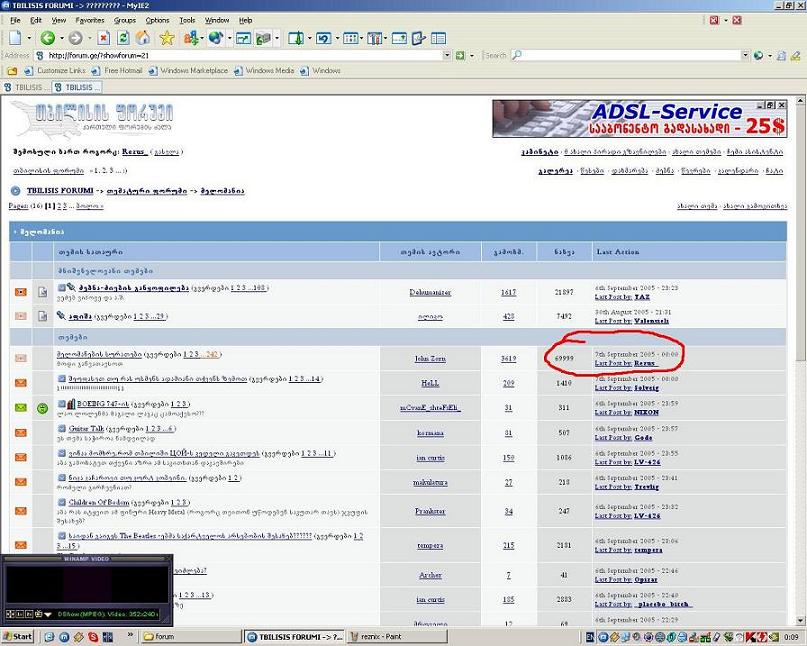
Task: Switch to the first TBILISIS browser tab
Action: coord(38,87)
